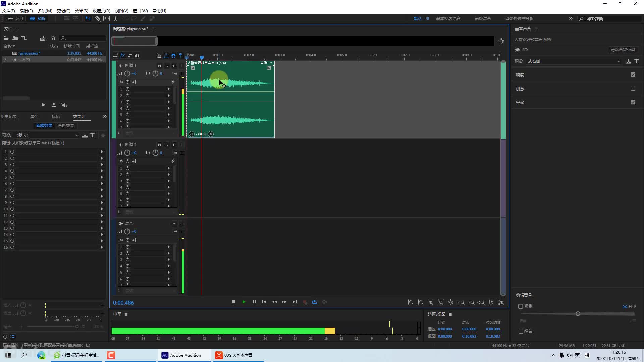Image resolution: width=644 pixels, height=362 pixels.
Task: Open the 多轨(M) menu
Action: 45,11
